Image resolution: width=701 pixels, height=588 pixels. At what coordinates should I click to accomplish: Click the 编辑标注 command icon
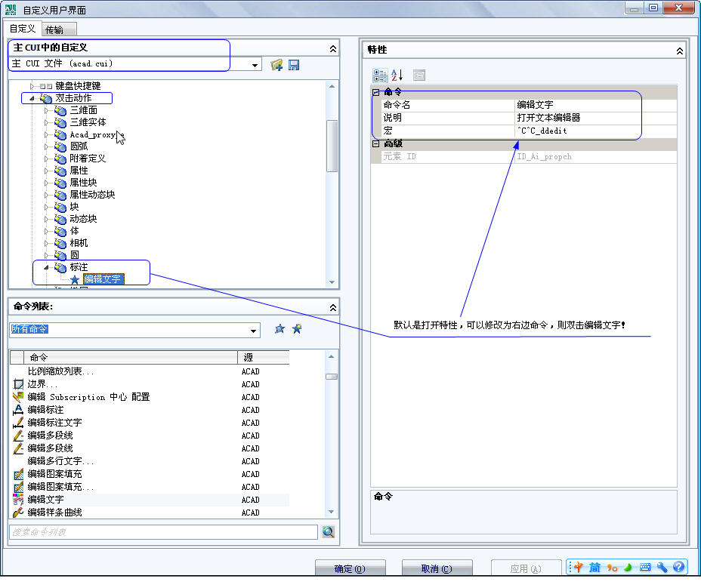18,410
